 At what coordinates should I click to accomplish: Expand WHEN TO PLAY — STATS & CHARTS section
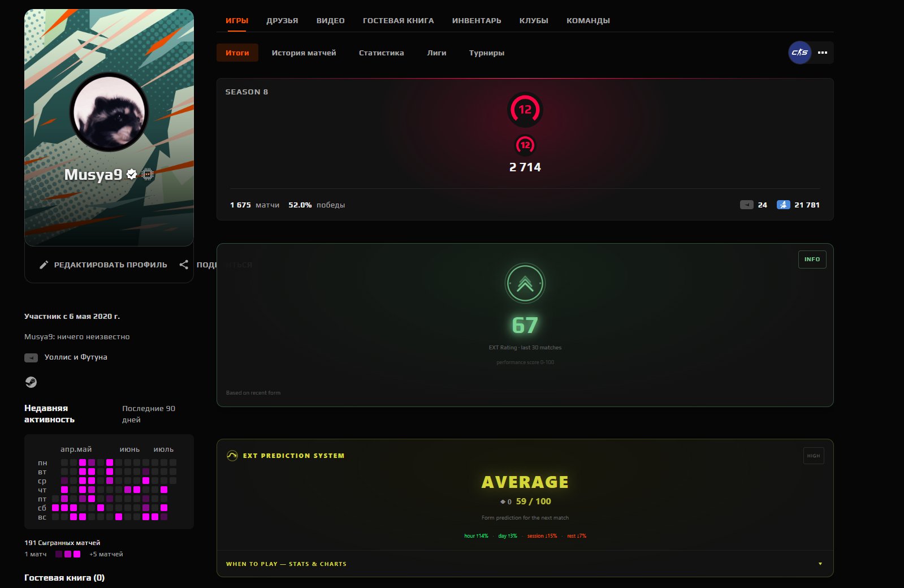pos(525,564)
